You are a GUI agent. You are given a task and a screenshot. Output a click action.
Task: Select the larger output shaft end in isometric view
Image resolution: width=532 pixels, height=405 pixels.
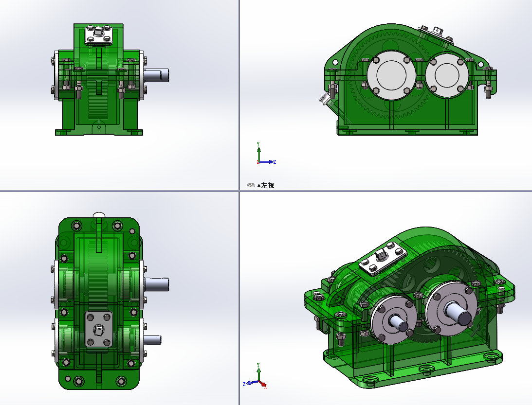(x=459, y=314)
